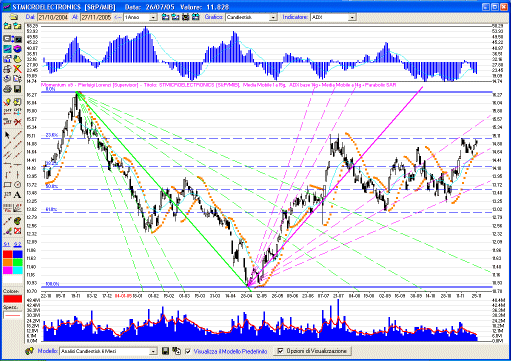Click the dark third calendar icon in top toolbar

click(x=186, y=17)
